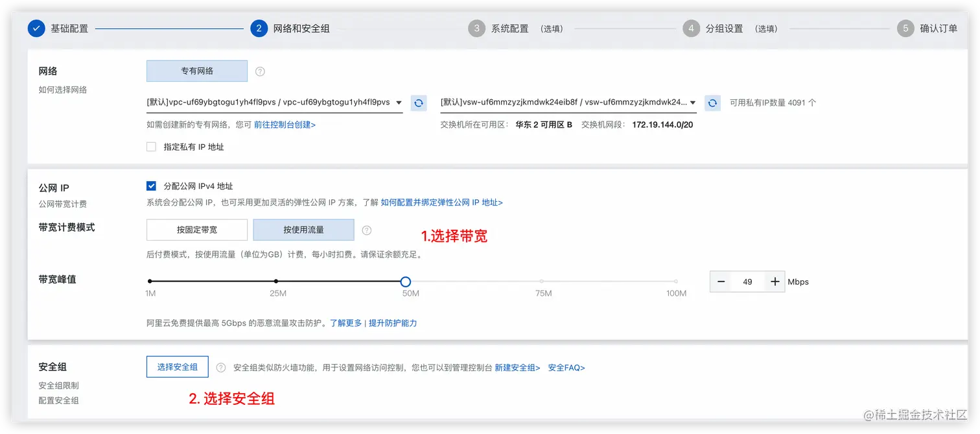Uncheck 分配公网 IPv4 地址
This screenshot has height=434, width=980.
coord(150,186)
